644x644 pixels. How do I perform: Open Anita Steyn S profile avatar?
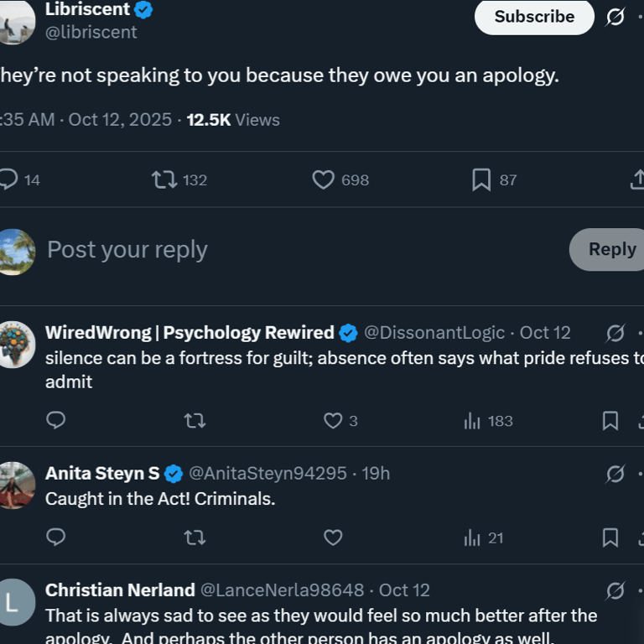17,485
